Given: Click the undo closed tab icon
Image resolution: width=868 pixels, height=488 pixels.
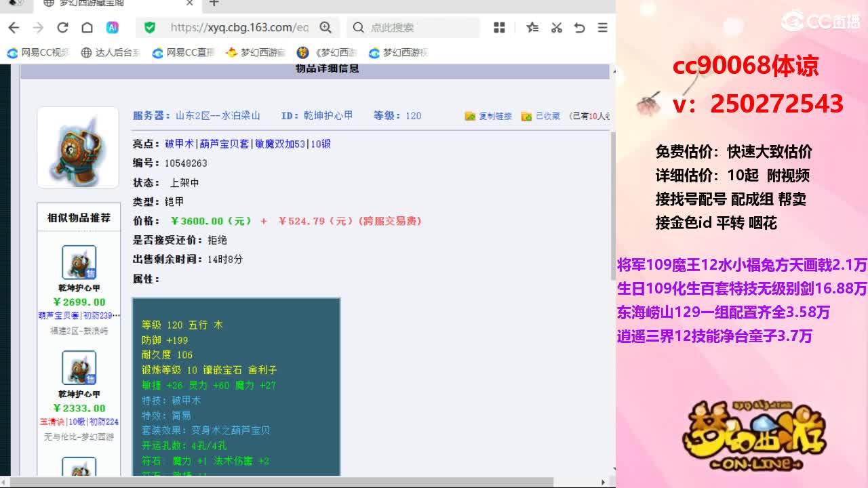Looking at the screenshot, I should click(x=579, y=28).
